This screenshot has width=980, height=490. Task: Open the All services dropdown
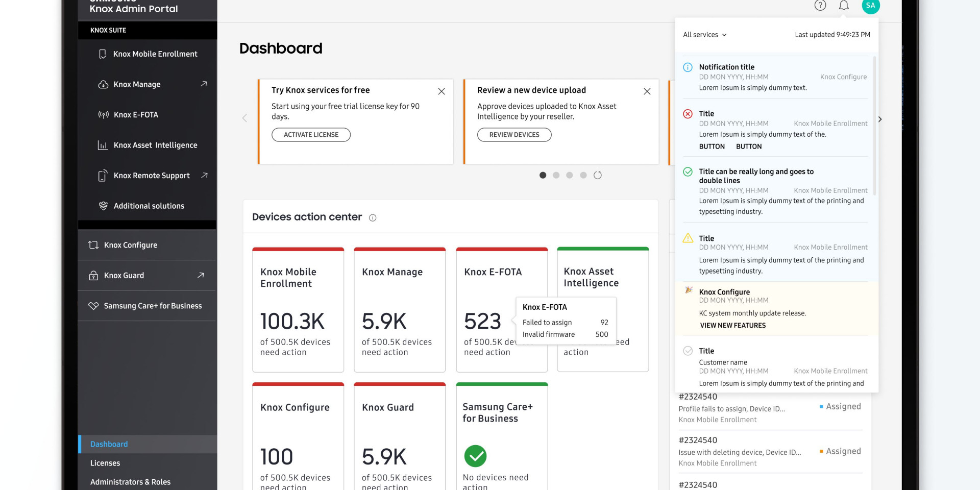point(704,35)
